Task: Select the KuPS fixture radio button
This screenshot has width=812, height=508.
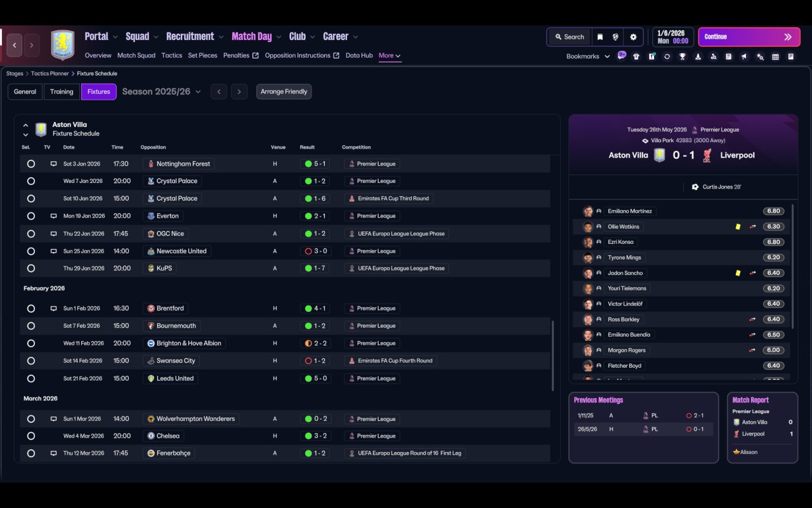Action: click(30, 269)
